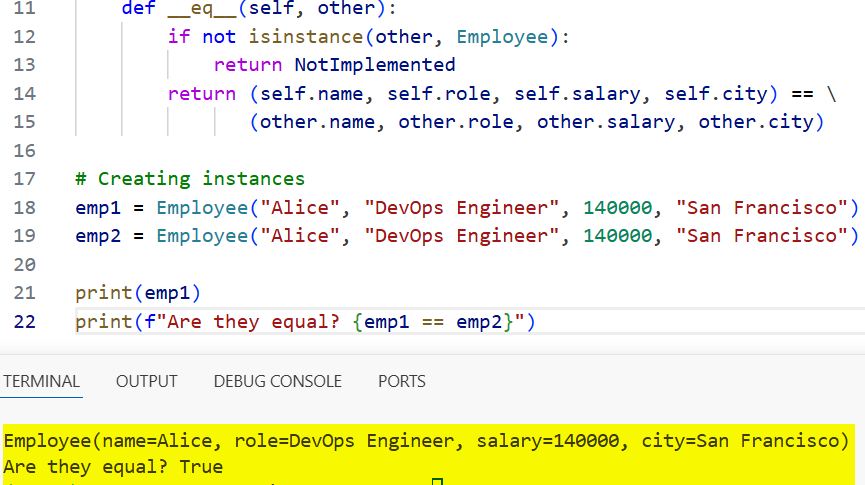Switch to the PORTS tab
This screenshot has width=865, height=485.
pos(402,381)
